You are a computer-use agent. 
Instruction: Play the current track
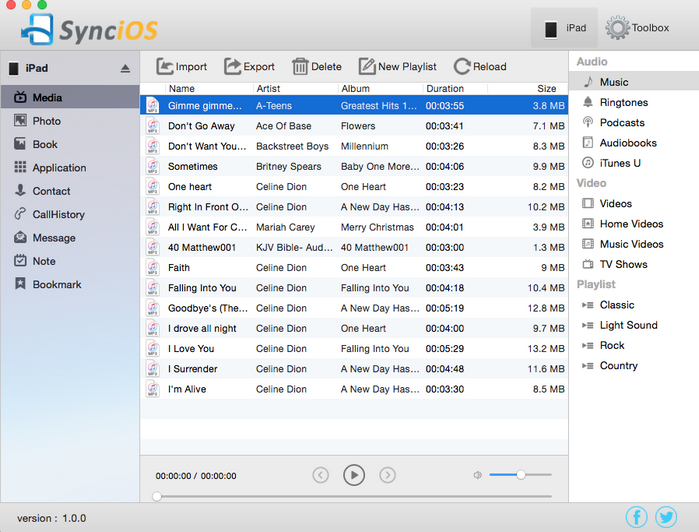coord(354,475)
